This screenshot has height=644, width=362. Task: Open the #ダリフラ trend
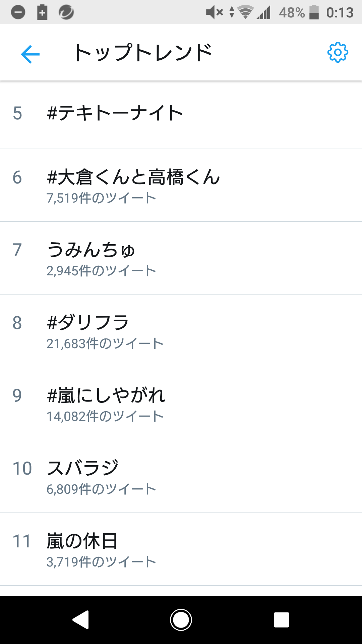click(x=181, y=331)
